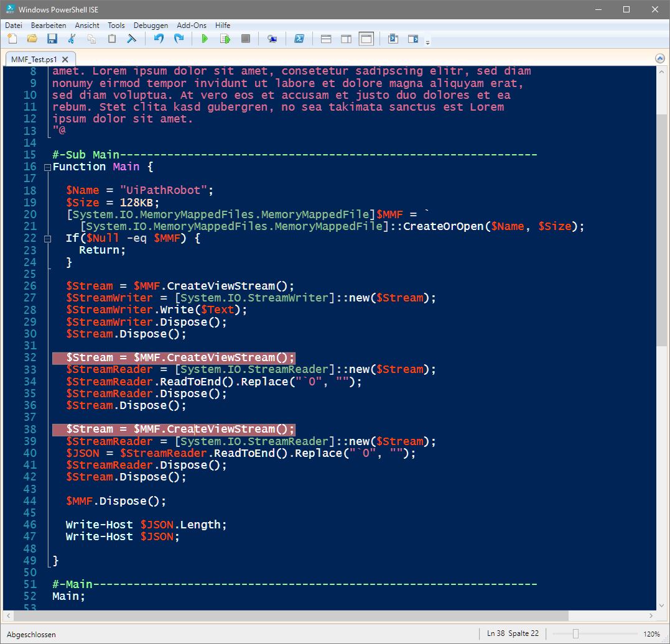Collapse the Main function code block

(x=47, y=167)
